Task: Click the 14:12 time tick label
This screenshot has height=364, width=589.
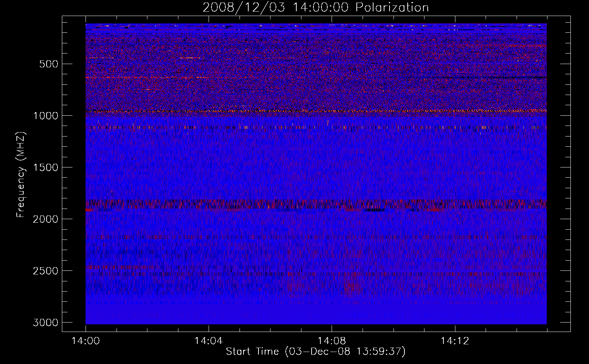Action: point(455,341)
